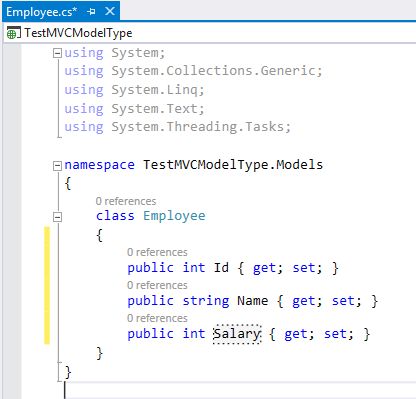Collapse the namespace TestMVCModelType.Models block

(57, 166)
